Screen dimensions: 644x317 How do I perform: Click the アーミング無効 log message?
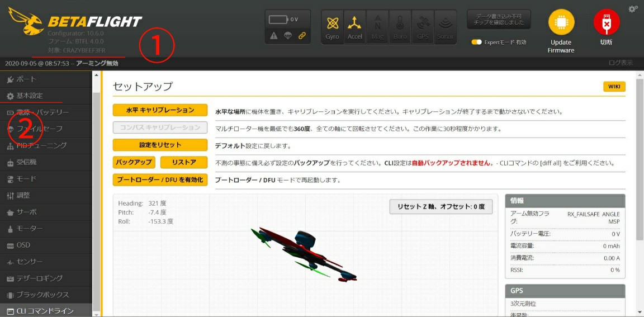(97, 64)
